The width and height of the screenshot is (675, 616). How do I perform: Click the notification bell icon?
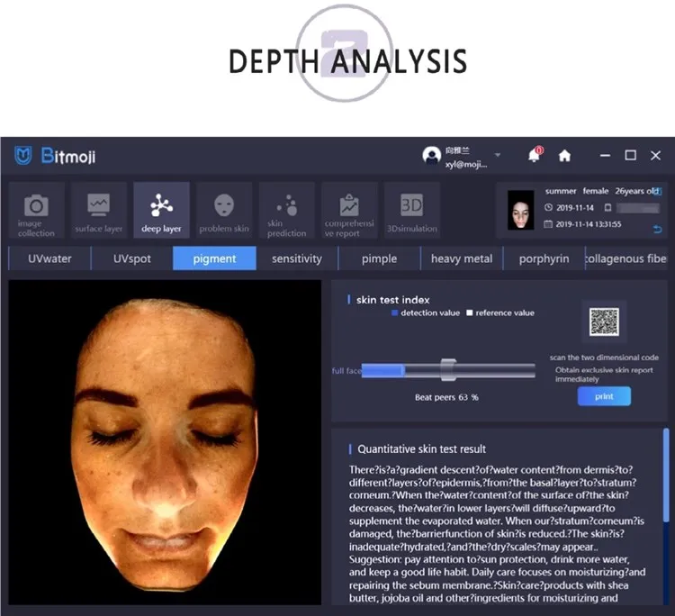[535, 155]
